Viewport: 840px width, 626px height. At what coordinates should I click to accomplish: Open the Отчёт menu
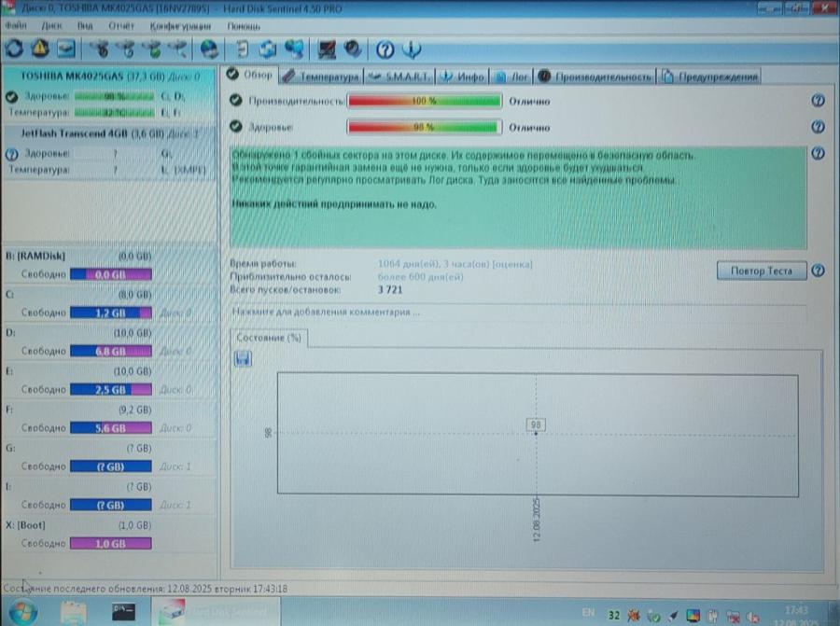pyautogui.click(x=121, y=25)
